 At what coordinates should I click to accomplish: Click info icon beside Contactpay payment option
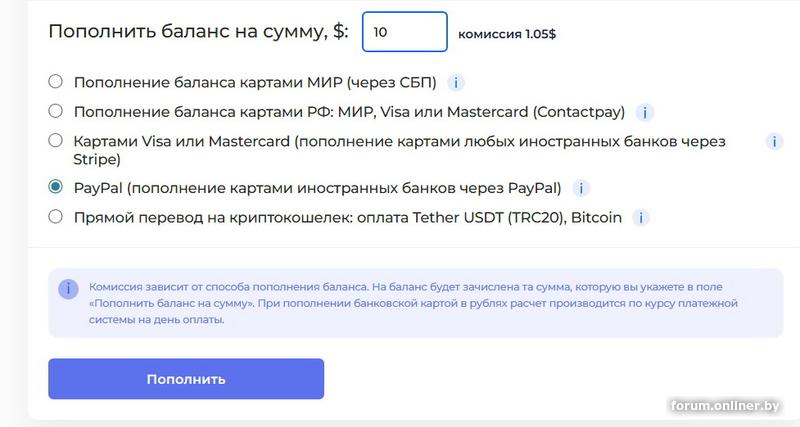(x=645, y=111)
